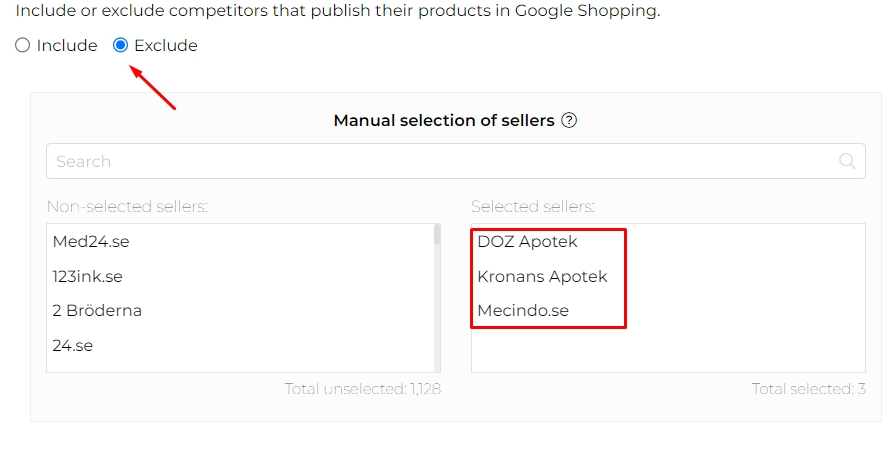Select Mecindo.se in selected sellers list

point(523,310)
